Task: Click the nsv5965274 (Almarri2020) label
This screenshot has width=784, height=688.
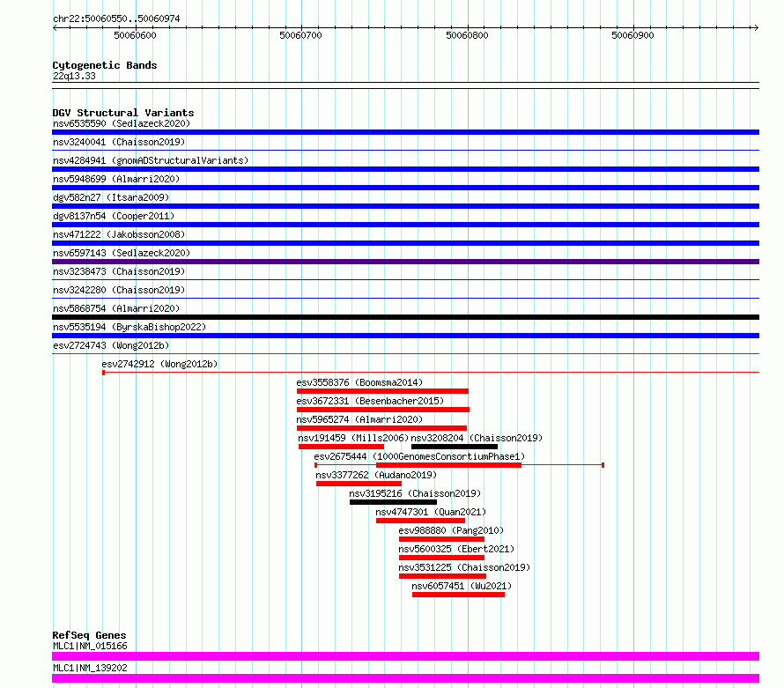Action: [x=359, y=419]
